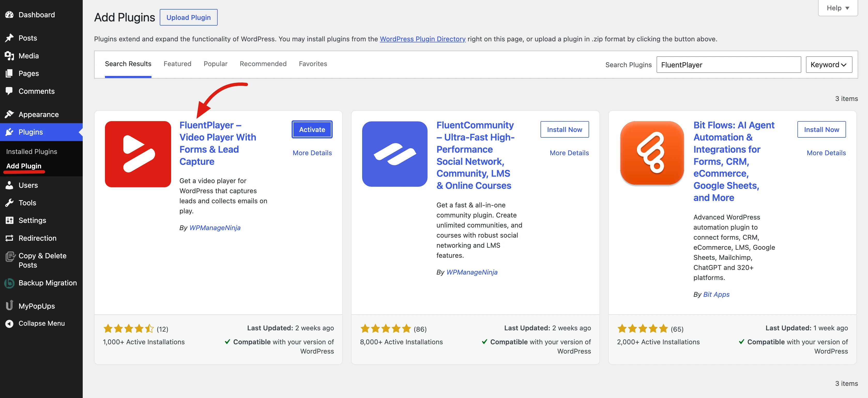Click the FluentCommunity star rating
Image resolution: width=868 pixels, height=398 pixels.
coord(385,329)
